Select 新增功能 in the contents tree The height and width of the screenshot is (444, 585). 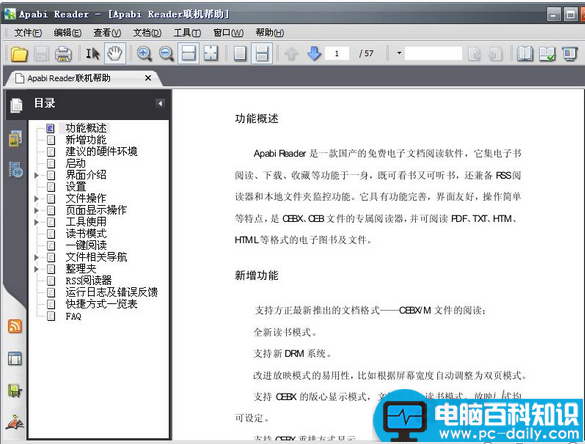86,140
